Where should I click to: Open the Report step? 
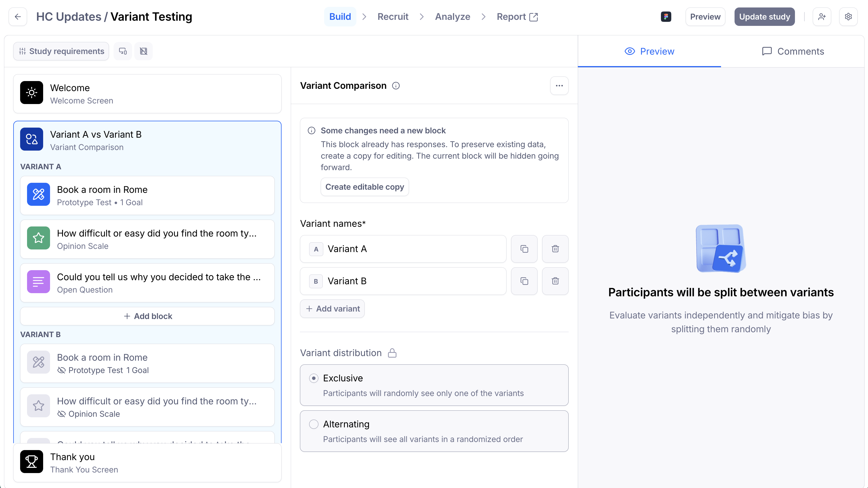click(517, 17)
